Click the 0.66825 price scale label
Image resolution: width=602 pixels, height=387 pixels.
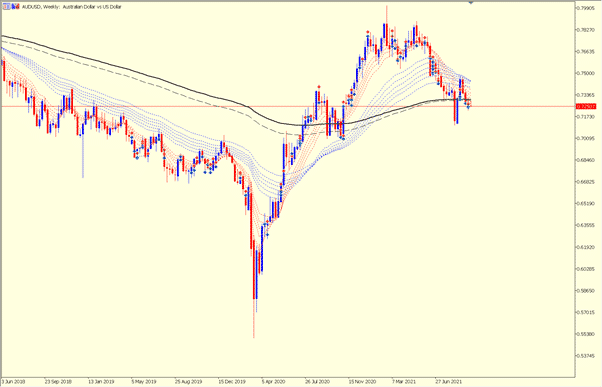click(x=586, y=182)
